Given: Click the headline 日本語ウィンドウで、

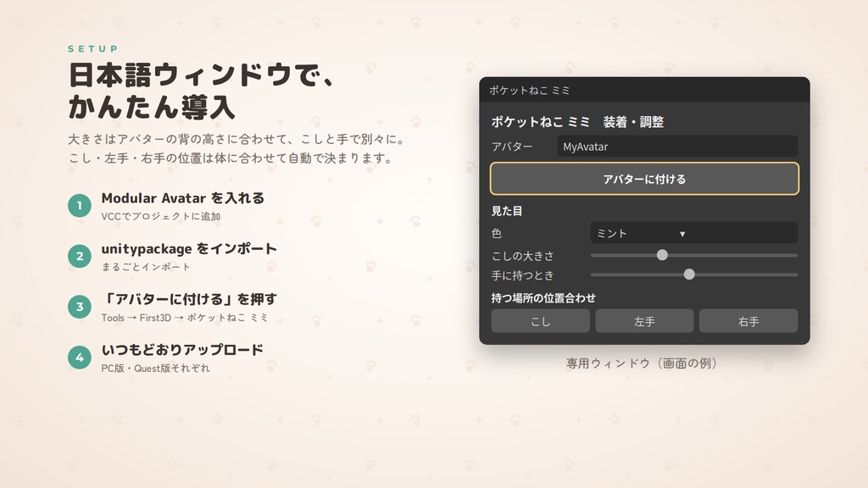Looking at the screenshot, I should [202, 75].
